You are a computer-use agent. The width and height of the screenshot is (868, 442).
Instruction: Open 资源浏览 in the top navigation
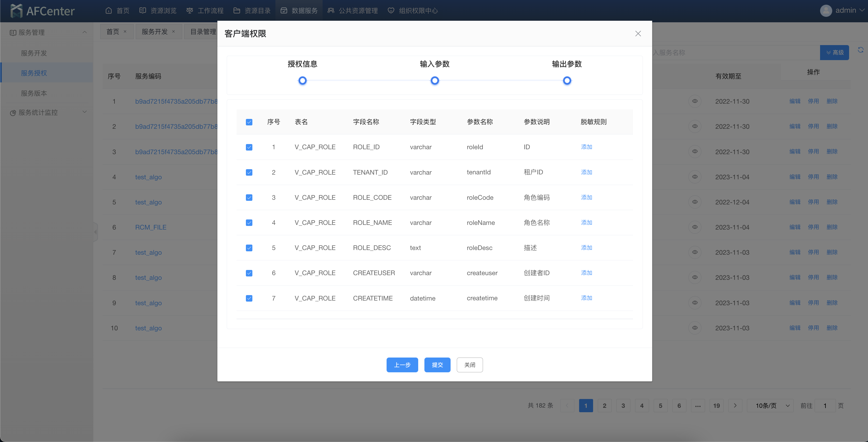click(158, 10)
